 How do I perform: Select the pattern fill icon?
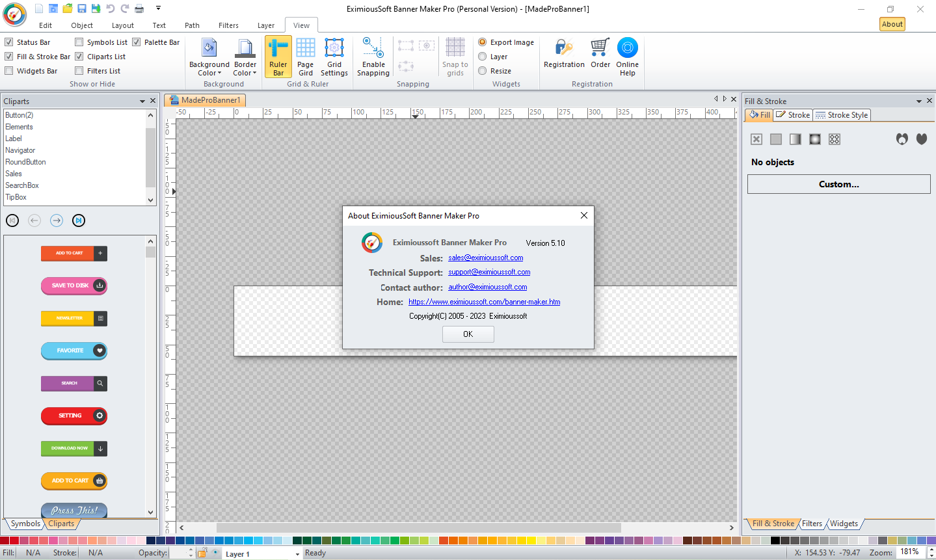(835, 139)
